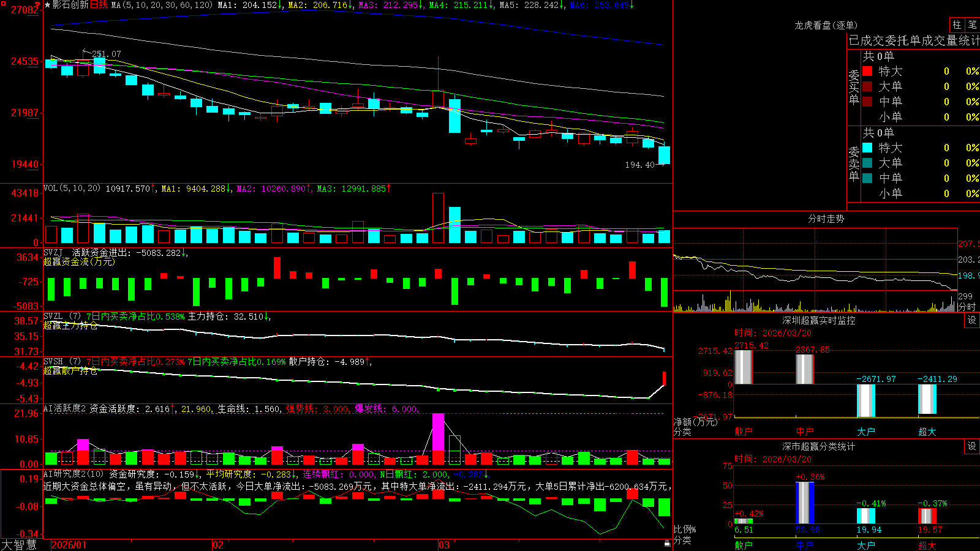980x551 pixels.
Task: Open VOL(5,10,20) indicator parameters
Action: point(72,189)
